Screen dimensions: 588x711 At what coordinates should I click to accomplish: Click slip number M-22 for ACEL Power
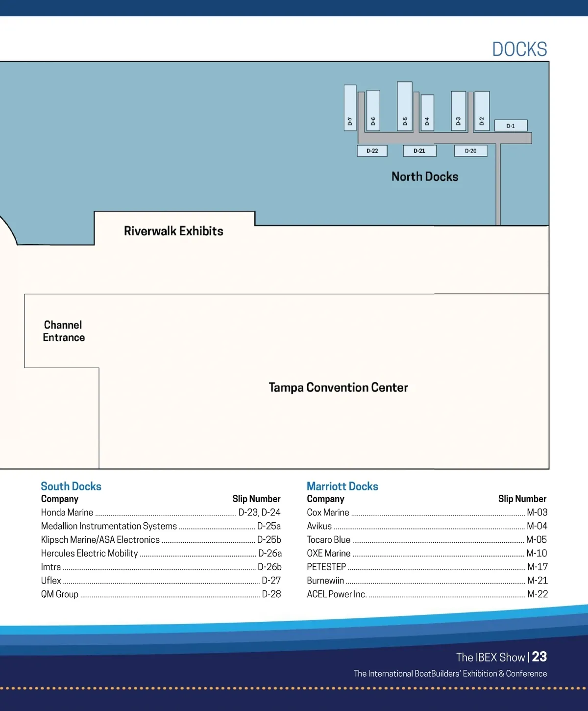click(537, 594)
